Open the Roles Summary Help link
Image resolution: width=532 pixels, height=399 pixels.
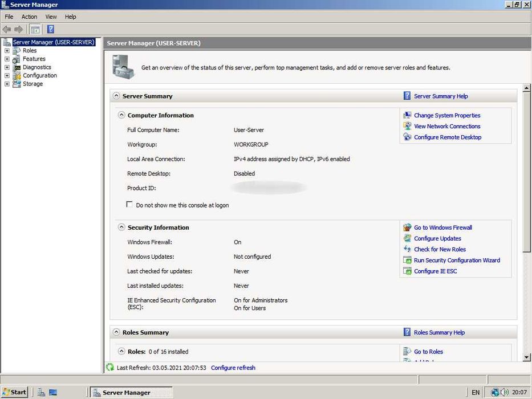pyautogui.click(x=440, y=332)
